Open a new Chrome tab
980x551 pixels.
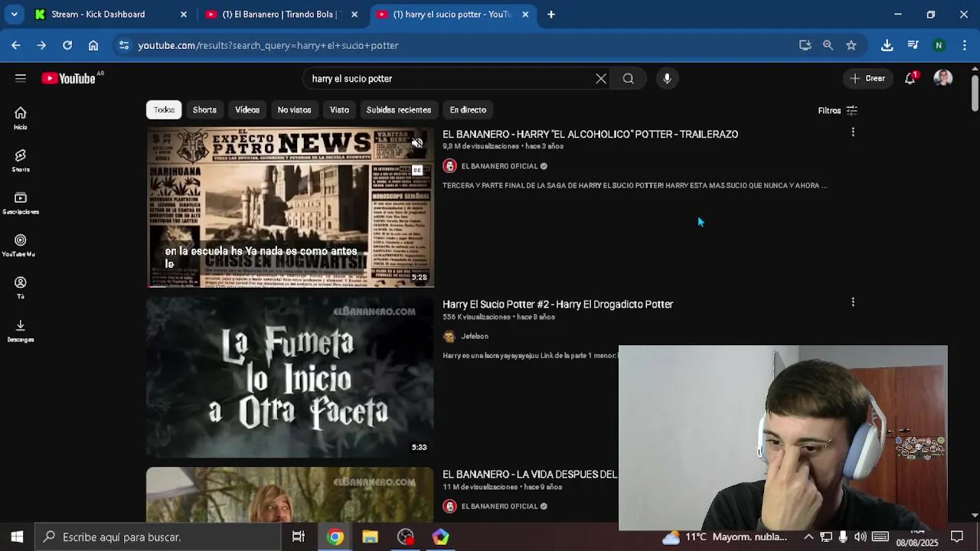[550, 14]
